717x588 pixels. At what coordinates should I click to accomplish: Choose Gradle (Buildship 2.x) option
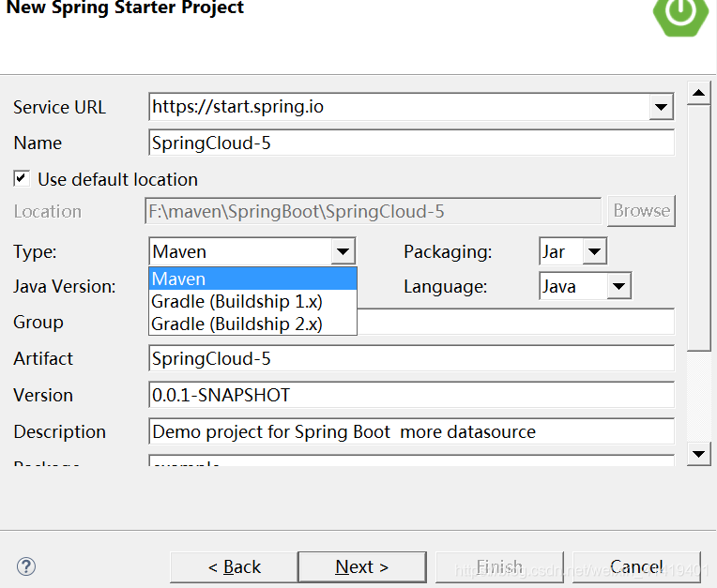tap(252, 324)
